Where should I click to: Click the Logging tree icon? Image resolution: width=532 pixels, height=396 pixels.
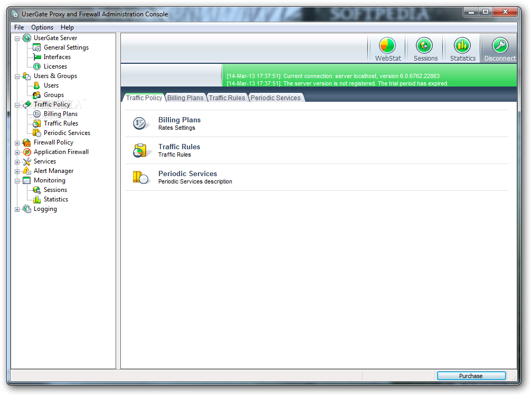(27, 209)
